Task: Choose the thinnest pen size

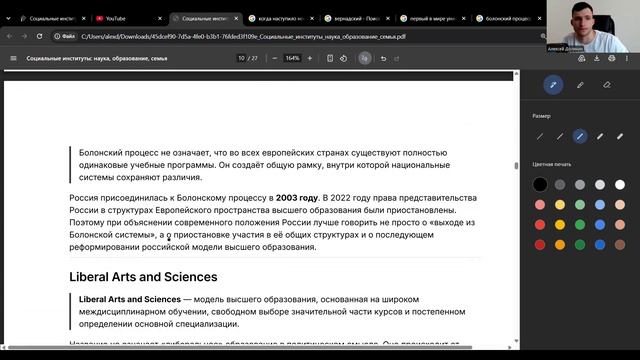Action: (x=540, y=136)
